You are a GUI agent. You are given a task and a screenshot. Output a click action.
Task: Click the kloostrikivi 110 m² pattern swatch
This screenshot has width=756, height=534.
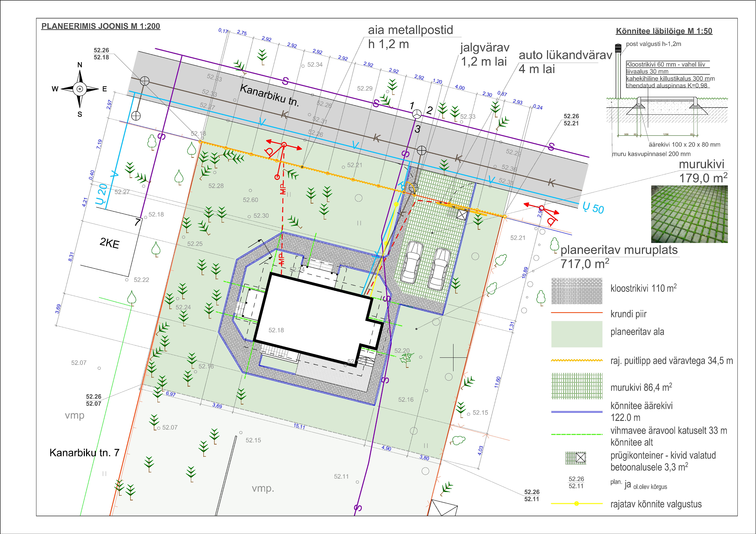[577, 291]
